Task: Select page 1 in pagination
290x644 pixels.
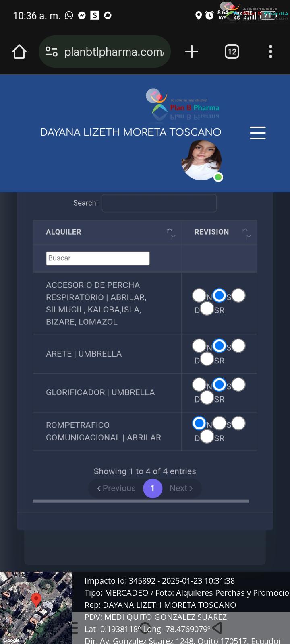Action: click(x=153, y=488)
